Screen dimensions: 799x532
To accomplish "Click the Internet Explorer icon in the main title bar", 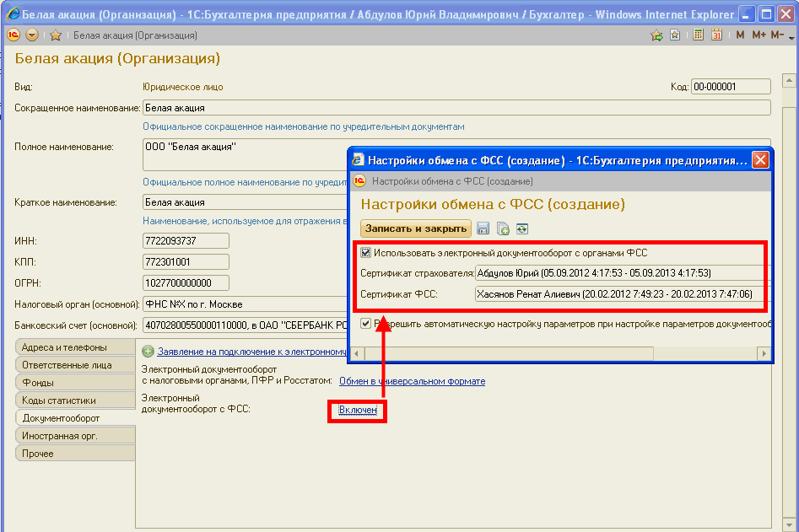I will [13, 14].
